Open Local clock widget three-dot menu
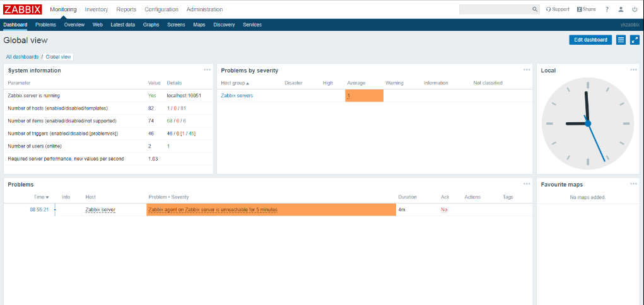 pyautogui.click(x=634, y=70)
